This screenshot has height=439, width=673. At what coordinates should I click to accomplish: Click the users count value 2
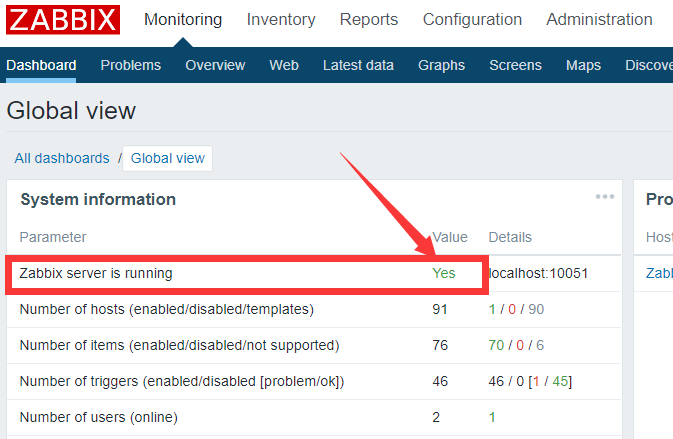point(436,418)
